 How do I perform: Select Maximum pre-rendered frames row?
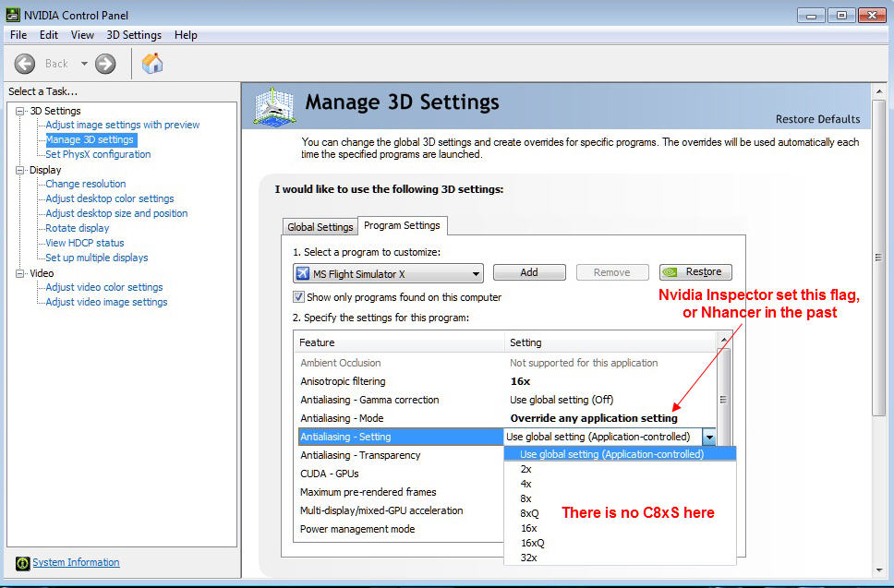tap(399, 492)
